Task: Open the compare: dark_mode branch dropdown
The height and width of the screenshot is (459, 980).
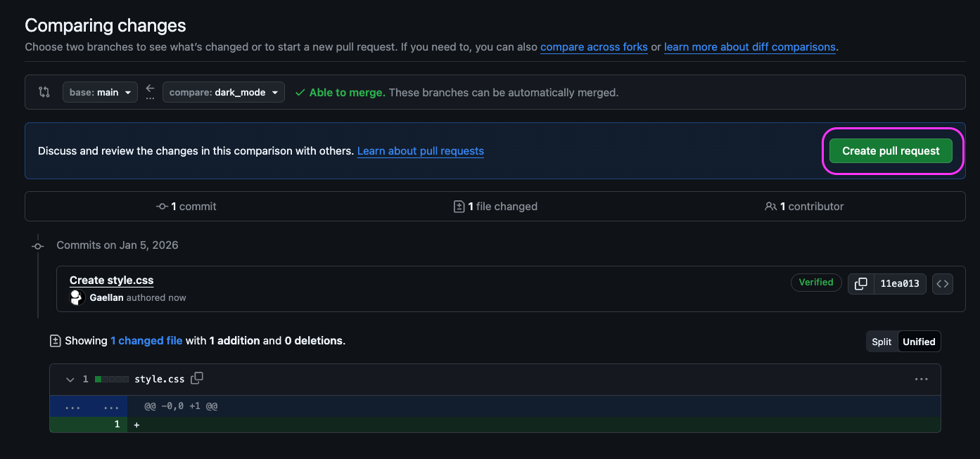Action: coord(223,91)
